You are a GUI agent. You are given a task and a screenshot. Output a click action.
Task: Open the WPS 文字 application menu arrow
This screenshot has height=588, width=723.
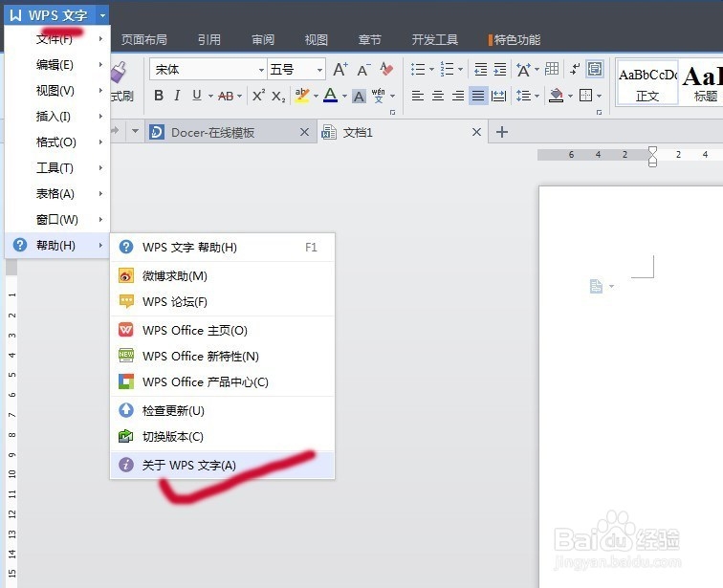pyautogui.click(x=102, y=15)
